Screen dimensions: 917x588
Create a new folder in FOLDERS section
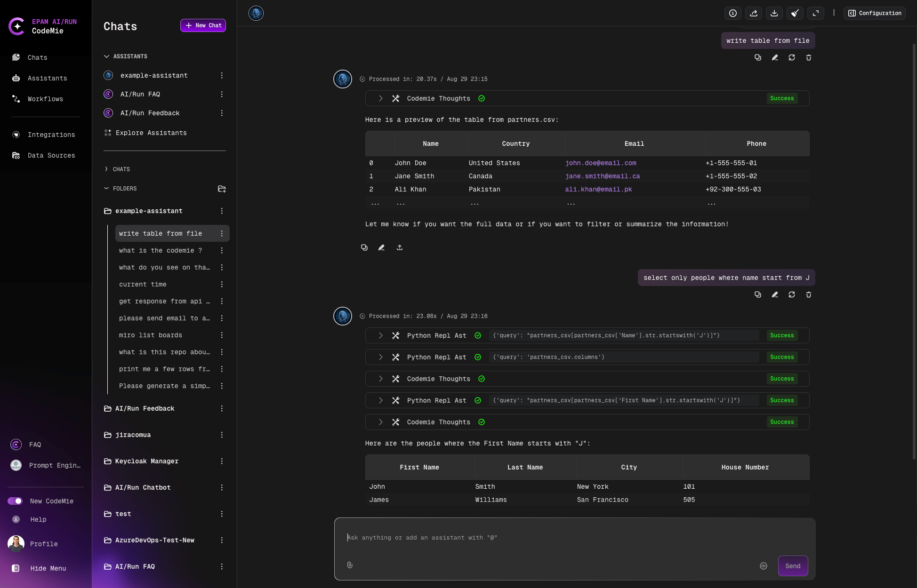[222, 189]
